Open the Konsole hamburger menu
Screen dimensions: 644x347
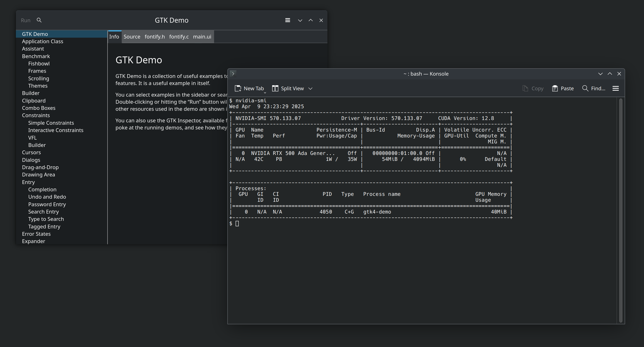[615, 88]
